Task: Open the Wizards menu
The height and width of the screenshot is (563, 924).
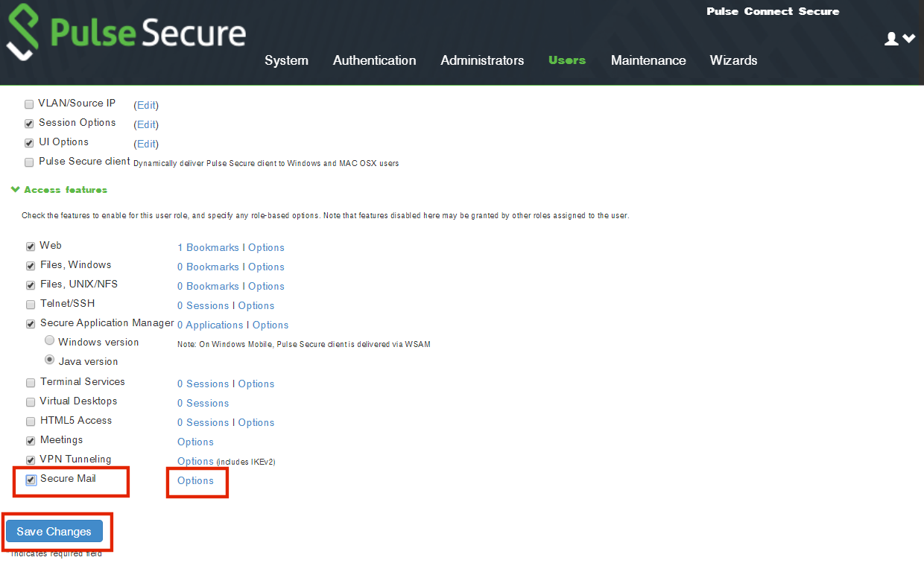Action: (733, 60)
